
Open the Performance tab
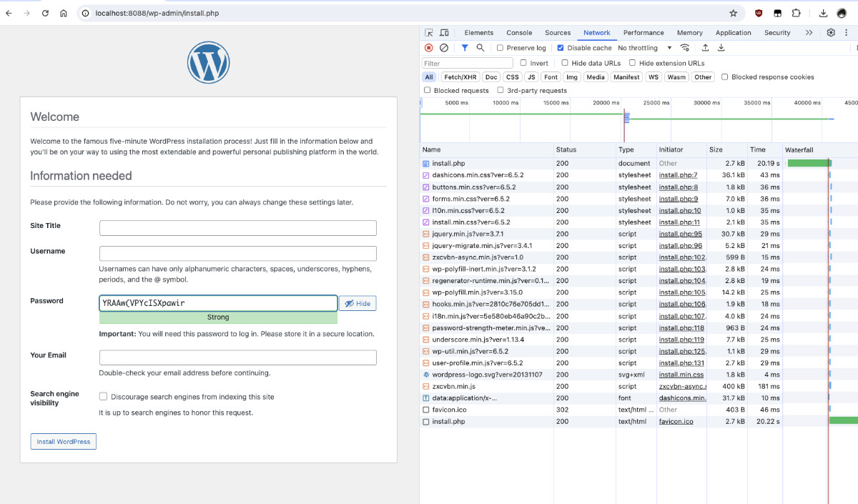pyautogui.click(x=643, y=33)
